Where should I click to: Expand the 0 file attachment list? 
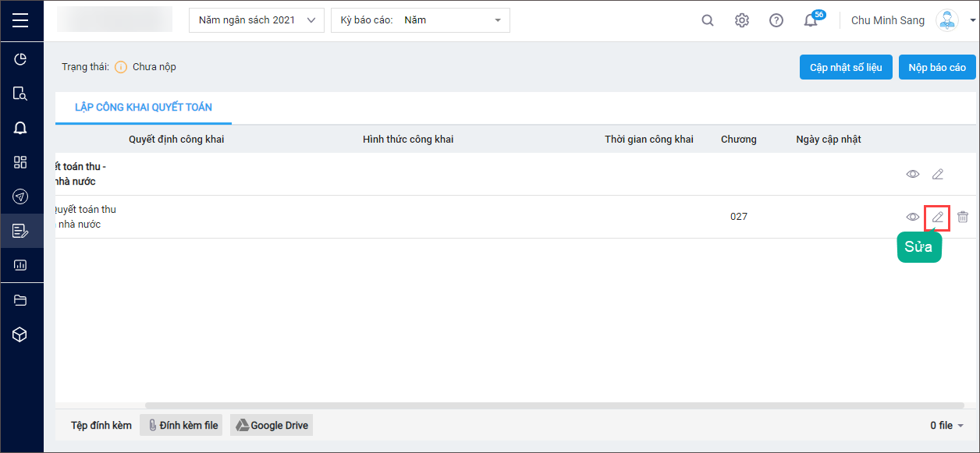(947, 425)
